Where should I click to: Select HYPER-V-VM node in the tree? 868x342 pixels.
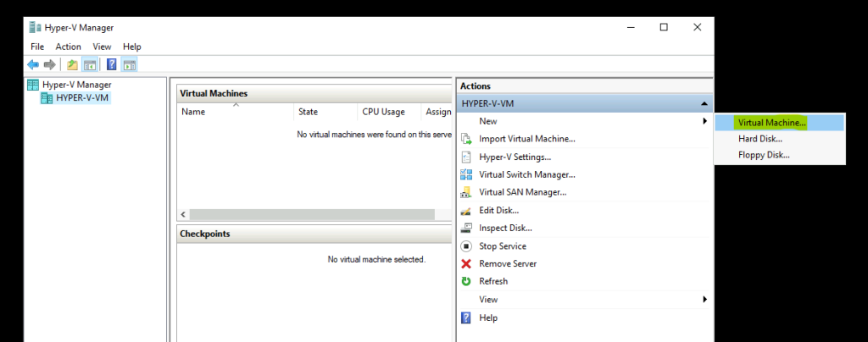(82, 98)
